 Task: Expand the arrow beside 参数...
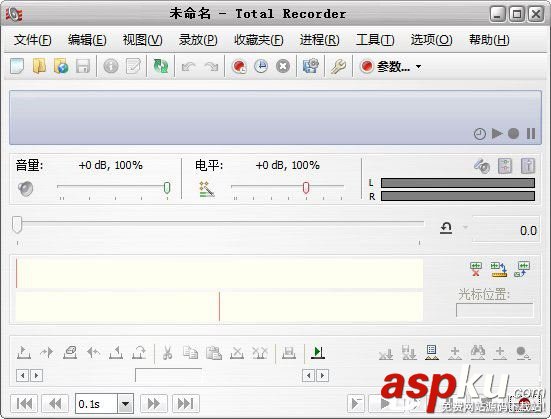tap(419, 66)
